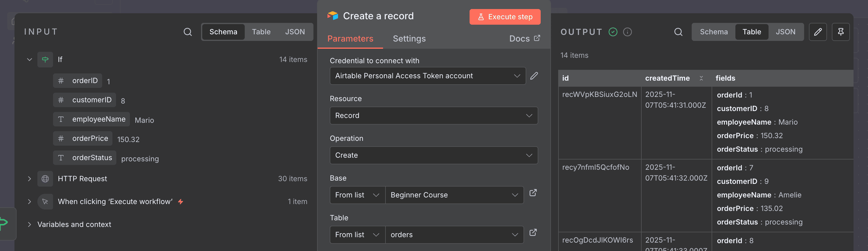Screen dimensions: 868x251
Task: Switch OUTPUT view to Table
Action: tap(752, 32)
